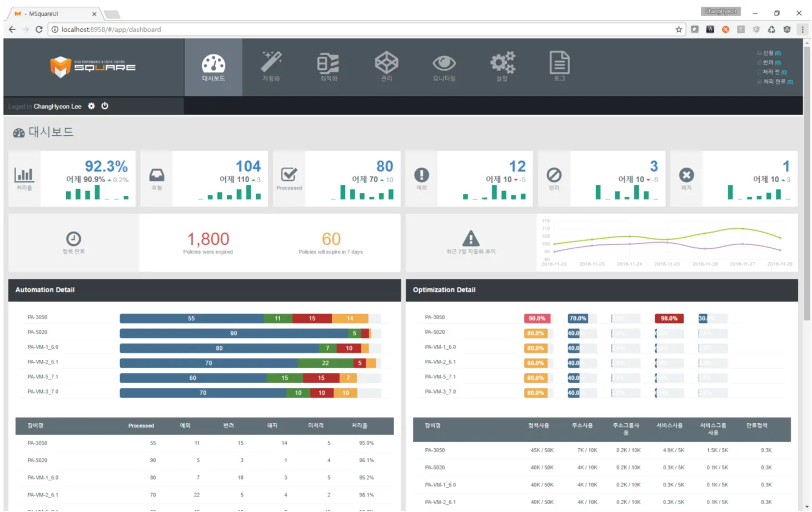812x512 pixels.
Task: Open the 최적화 optimization icon
Action: [328, 67]
